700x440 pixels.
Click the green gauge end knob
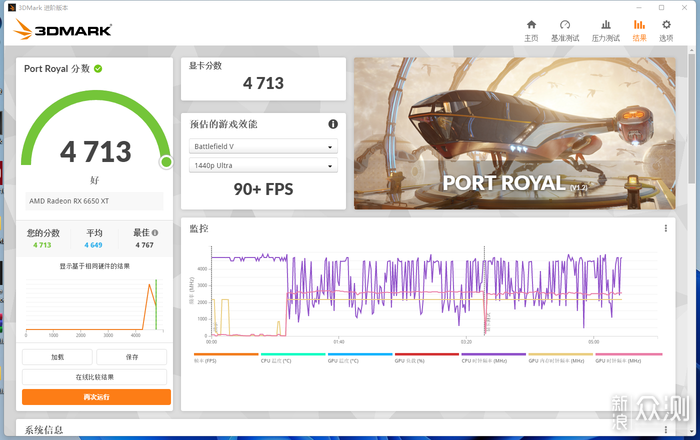tap(166, 162)
